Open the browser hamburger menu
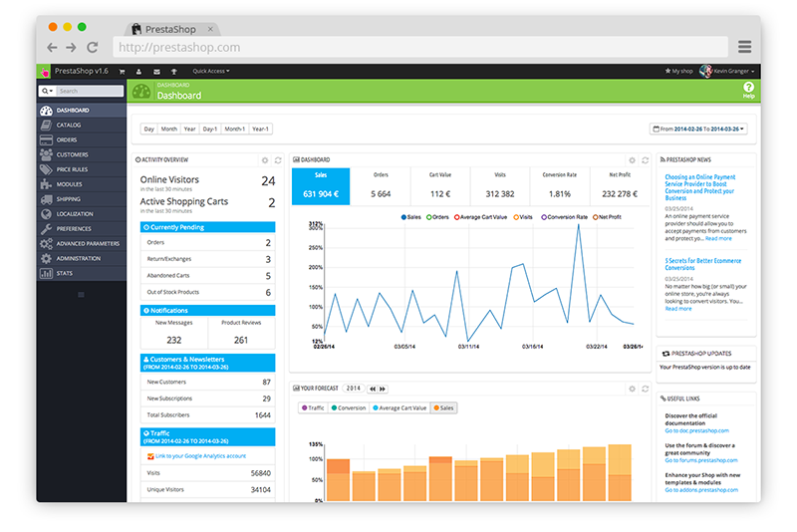The image size is (797, 532). click(744, 47)
